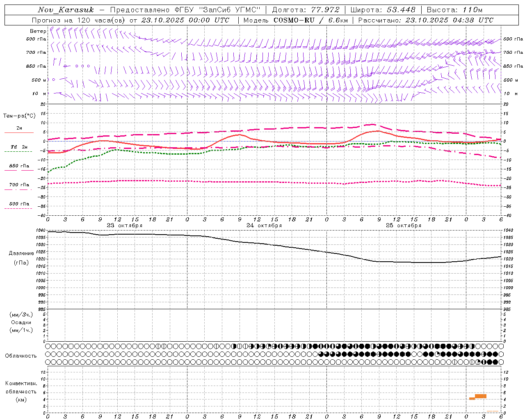
Task: Select the Тем-ра(°C) temperature panel label
Action: 19,116
